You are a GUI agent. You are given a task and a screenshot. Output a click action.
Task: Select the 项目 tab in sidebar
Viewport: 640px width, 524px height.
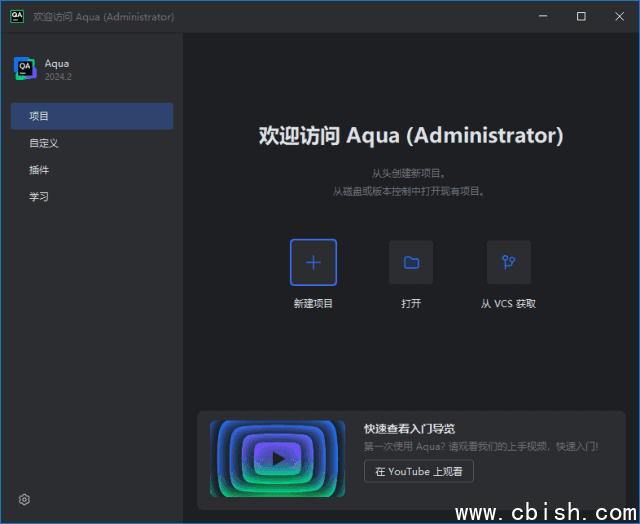pyautogui.click(x=92, y=116)
